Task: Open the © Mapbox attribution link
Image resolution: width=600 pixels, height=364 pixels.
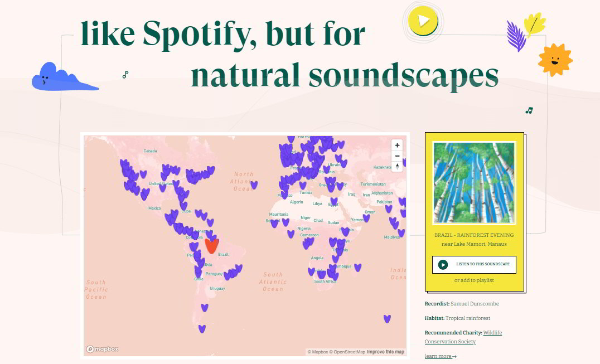Action: coord(318,352)
